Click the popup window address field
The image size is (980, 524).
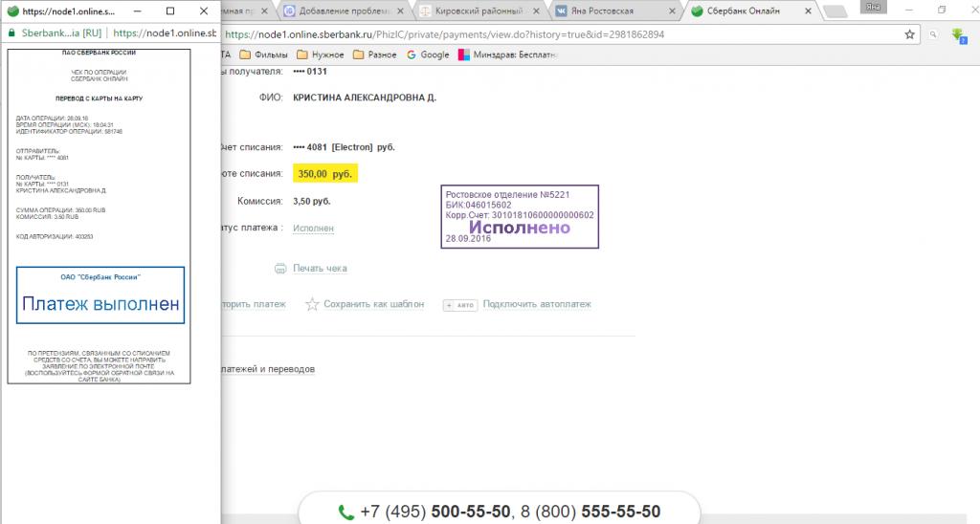[165, 33]
